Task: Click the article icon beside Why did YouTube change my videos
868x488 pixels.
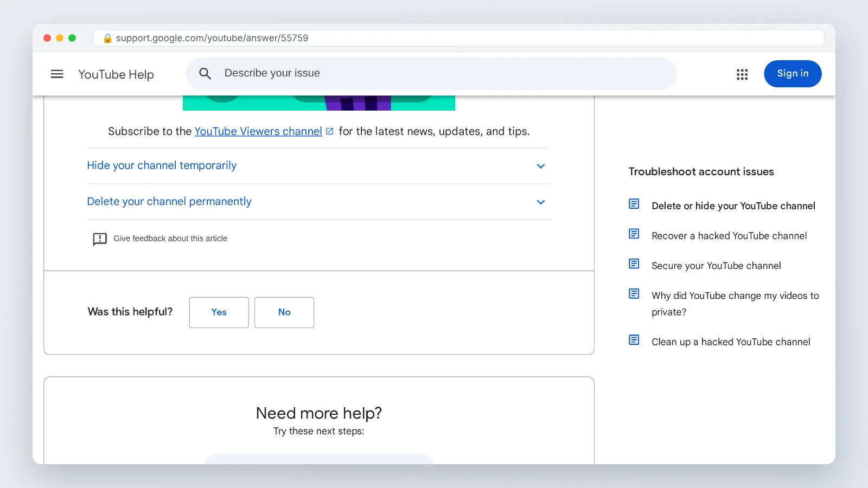Action: click(634, 293)
